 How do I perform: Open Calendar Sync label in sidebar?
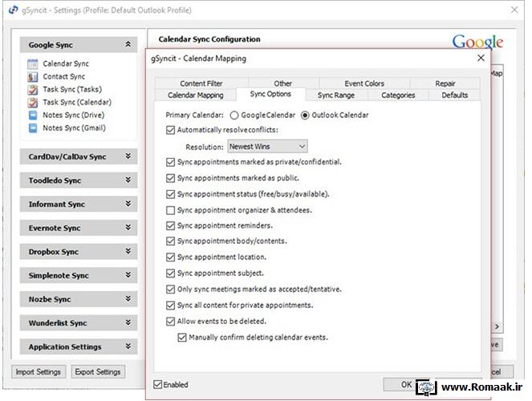click(66, 63)
